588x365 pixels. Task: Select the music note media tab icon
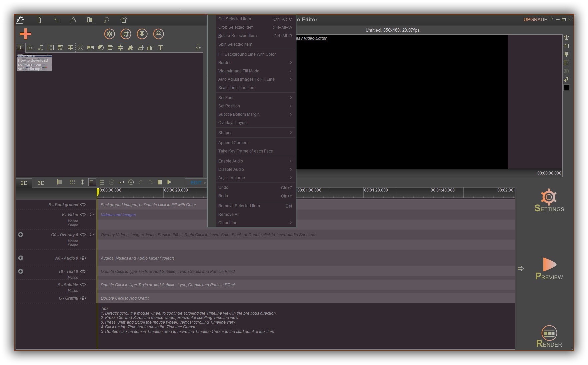click(x=40, y=47)
